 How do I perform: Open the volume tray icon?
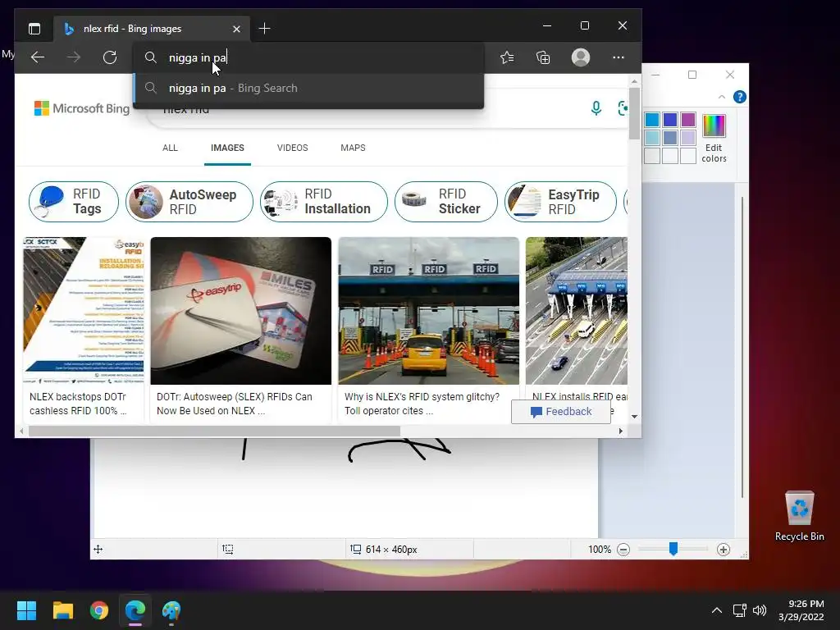759,610
